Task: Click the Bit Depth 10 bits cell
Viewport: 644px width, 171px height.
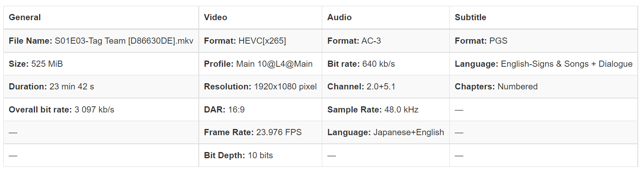Action: coord(238,155)
